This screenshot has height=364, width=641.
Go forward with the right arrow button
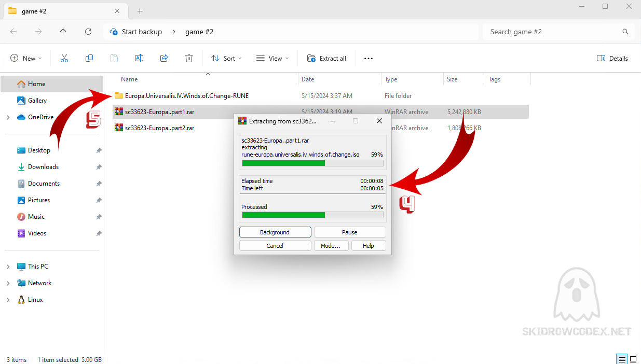coord(38,32)
